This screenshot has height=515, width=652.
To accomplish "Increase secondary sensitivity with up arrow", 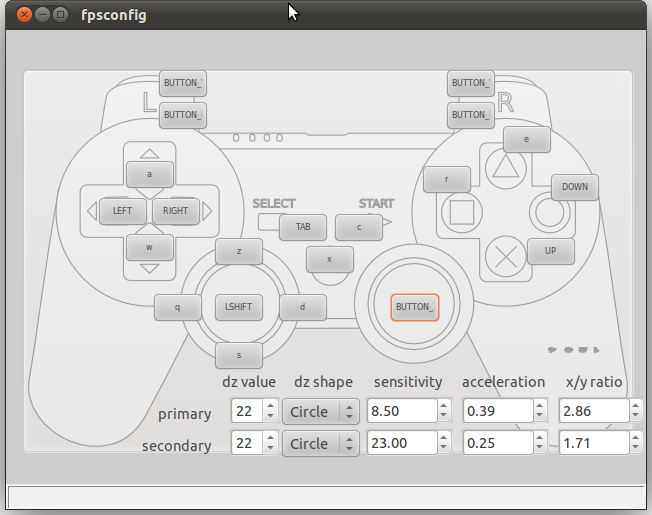I will 444,438.
